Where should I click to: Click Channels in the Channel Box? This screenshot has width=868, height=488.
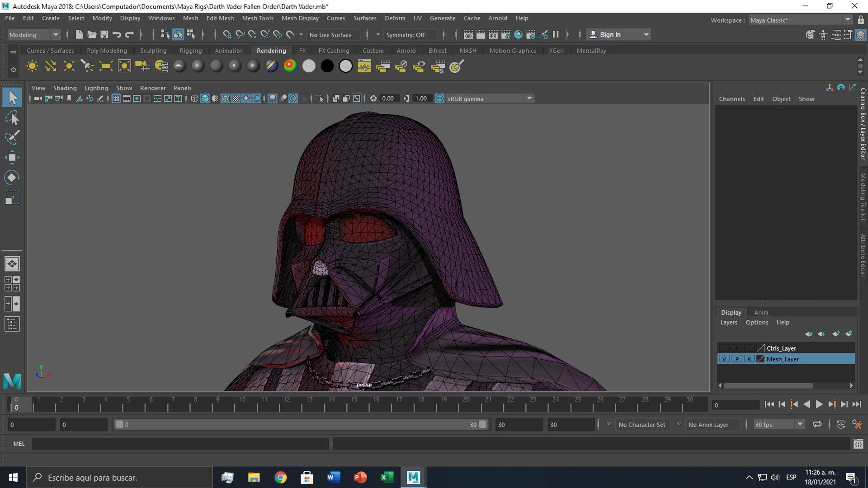[732, 99]
